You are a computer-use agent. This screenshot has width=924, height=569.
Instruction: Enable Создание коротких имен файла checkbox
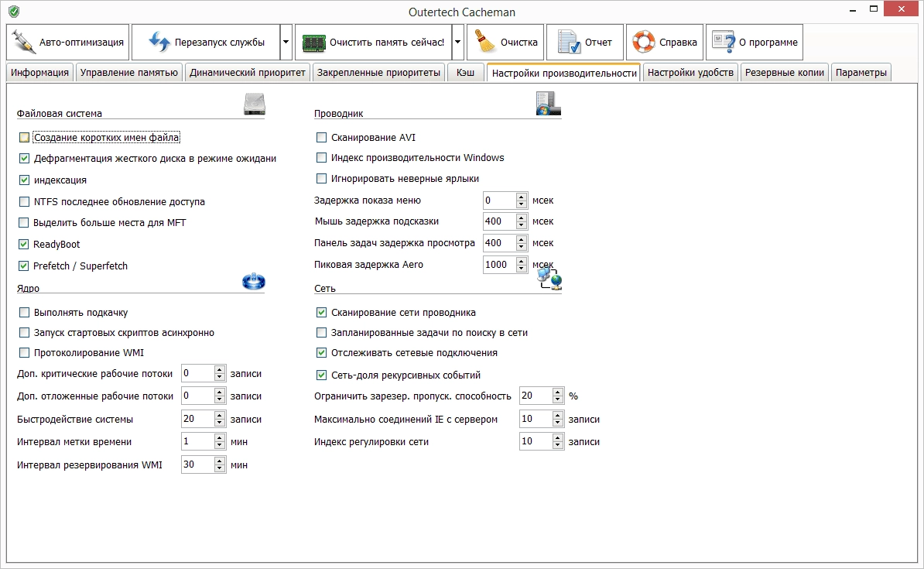point(24,137)
